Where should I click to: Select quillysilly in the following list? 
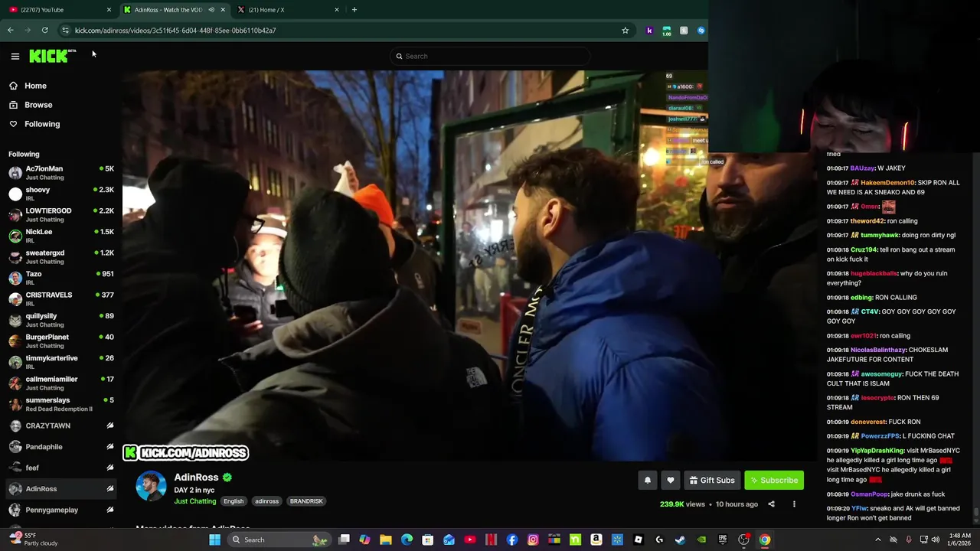point(60,320)
